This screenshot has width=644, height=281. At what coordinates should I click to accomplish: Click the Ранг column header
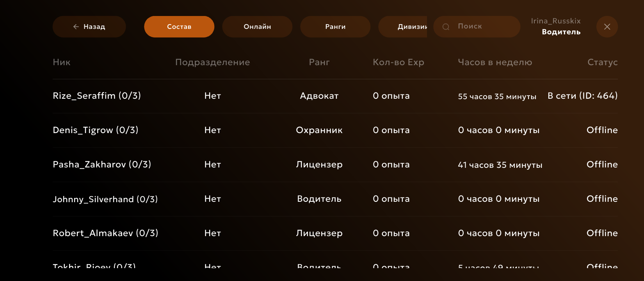319,62
